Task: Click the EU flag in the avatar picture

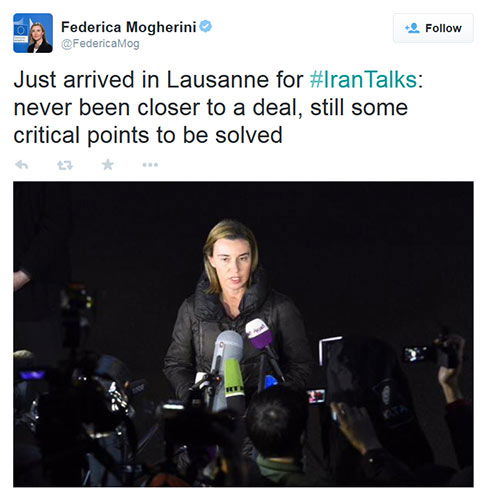Action: (x=21, y=31)
